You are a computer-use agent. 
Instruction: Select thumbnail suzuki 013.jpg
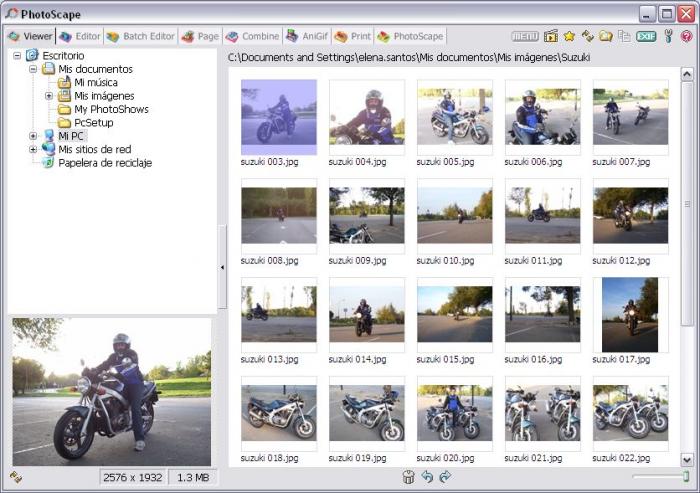pyautogui.click(x=279, y=315)
